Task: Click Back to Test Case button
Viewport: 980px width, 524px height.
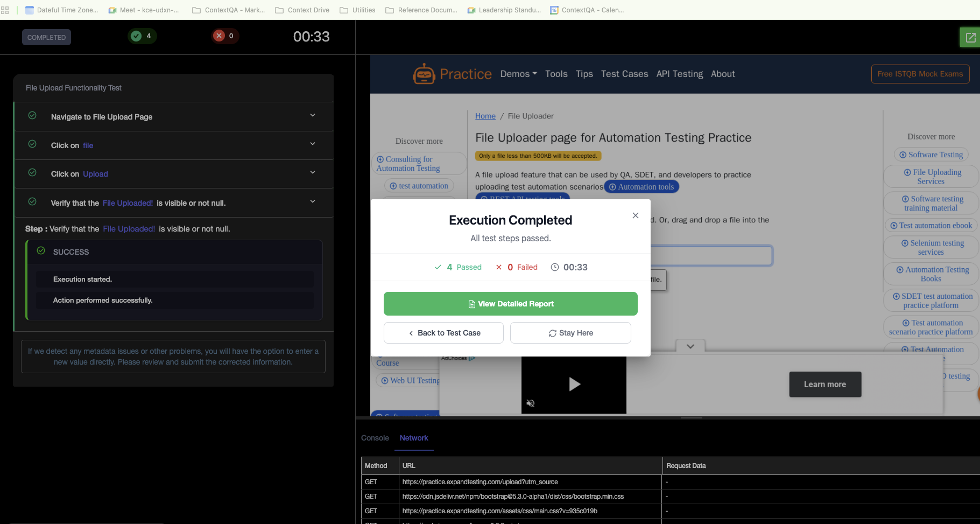Action: click(443, 333)
